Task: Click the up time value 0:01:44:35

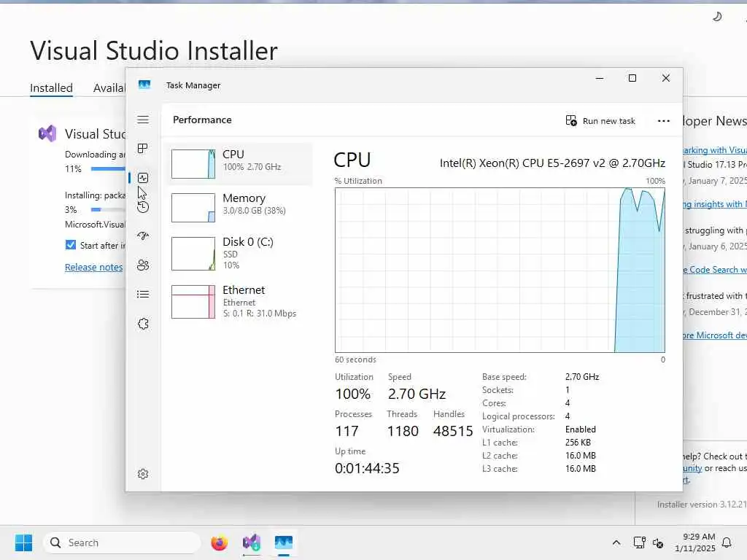Action: 367,468
